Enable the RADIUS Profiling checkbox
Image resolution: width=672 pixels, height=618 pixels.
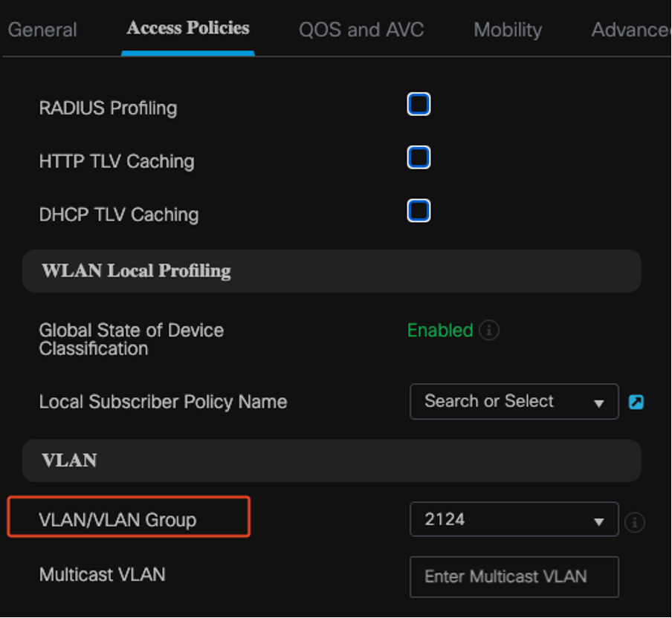point(419,104)
